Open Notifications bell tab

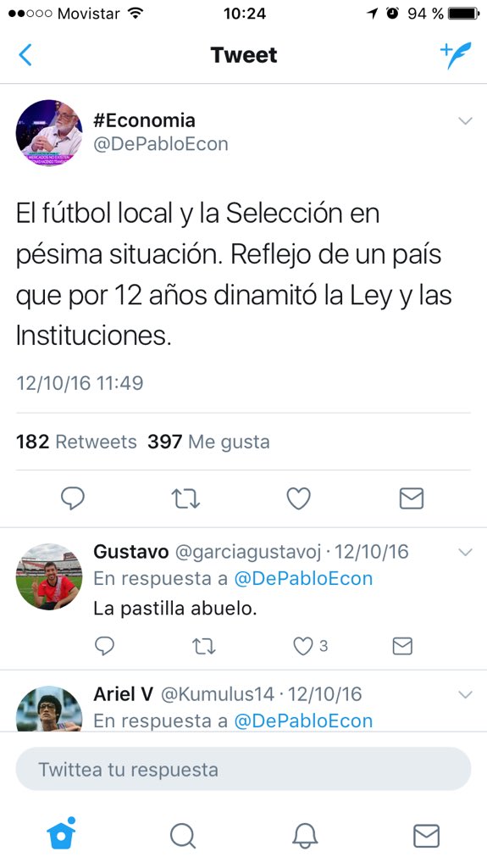pos(305,835)
